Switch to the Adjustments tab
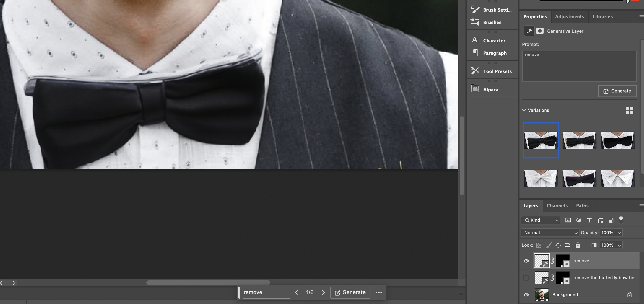This screenshot has width=644, height=304. (569, 16)
